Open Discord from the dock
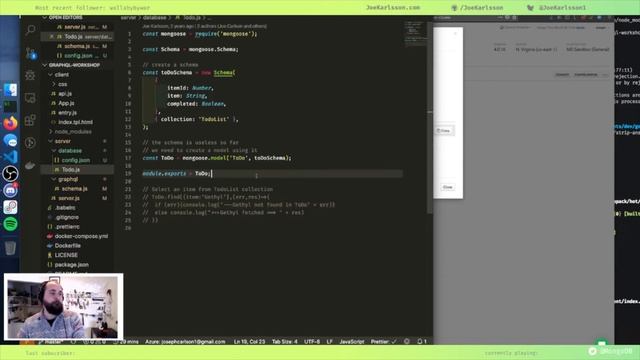Image resolution: width=640 pixels, height=360 pixels. click(10, 190)
